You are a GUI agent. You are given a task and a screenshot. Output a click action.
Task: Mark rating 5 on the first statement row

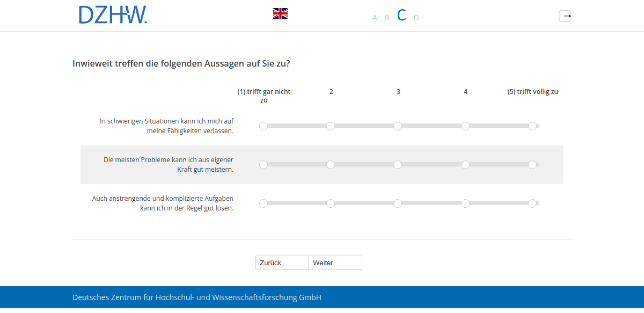click(533, 126)
